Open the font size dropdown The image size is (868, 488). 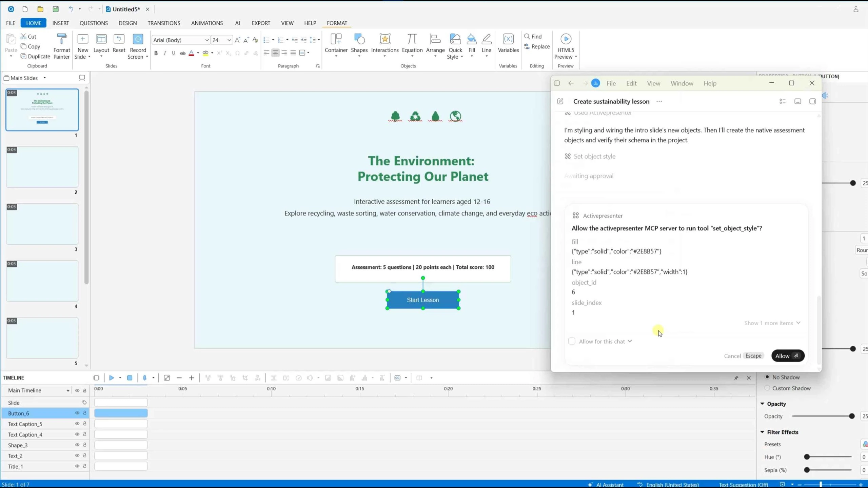point(229,40)
